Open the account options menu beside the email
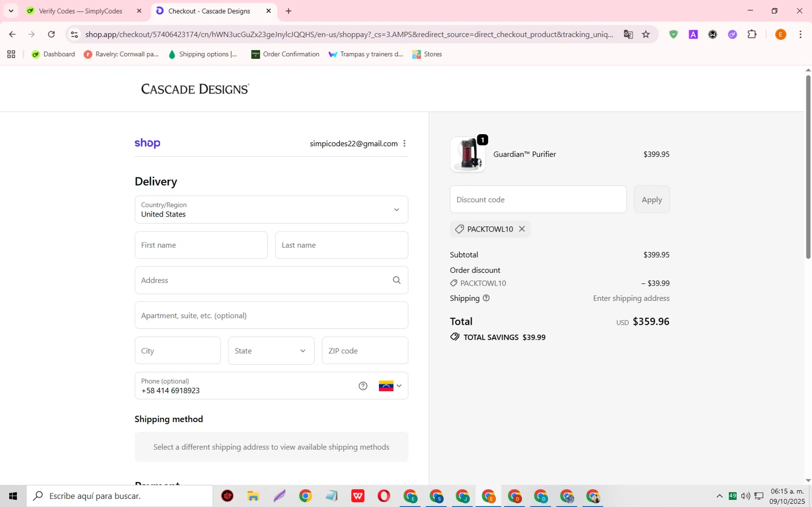 404,143
